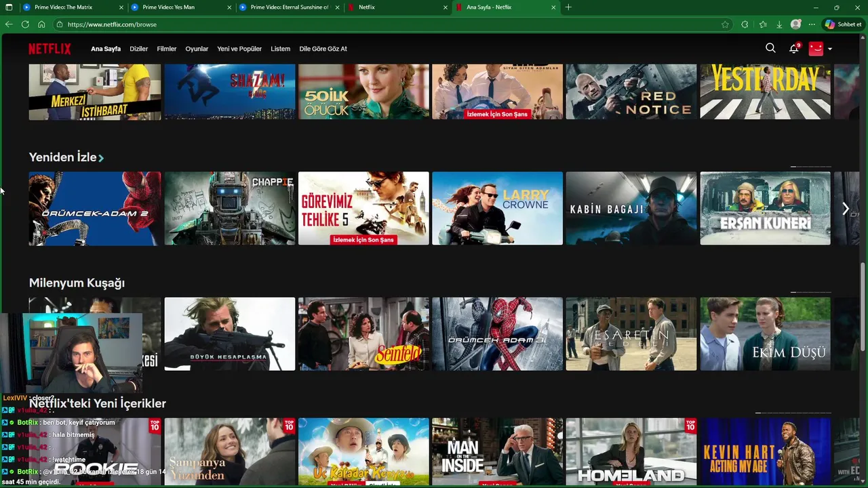
Task: Open the Esaretin Bedeli thumbnail
Action: pyautogui.click(x=631, y=334)
